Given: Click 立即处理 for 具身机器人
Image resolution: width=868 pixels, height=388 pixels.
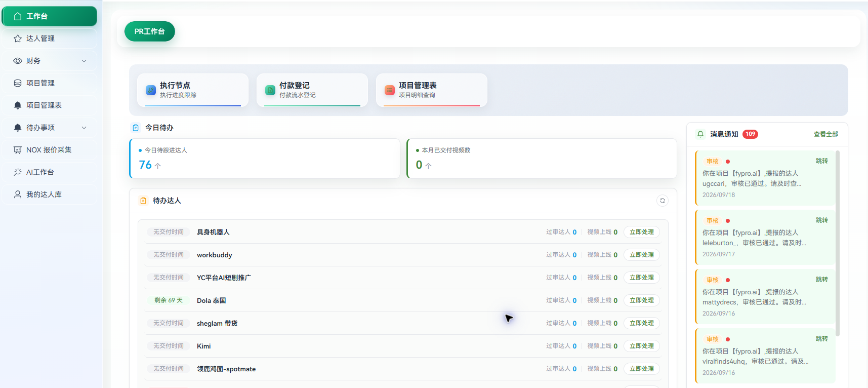Looking at the screenshot, I should click(641, 232).
